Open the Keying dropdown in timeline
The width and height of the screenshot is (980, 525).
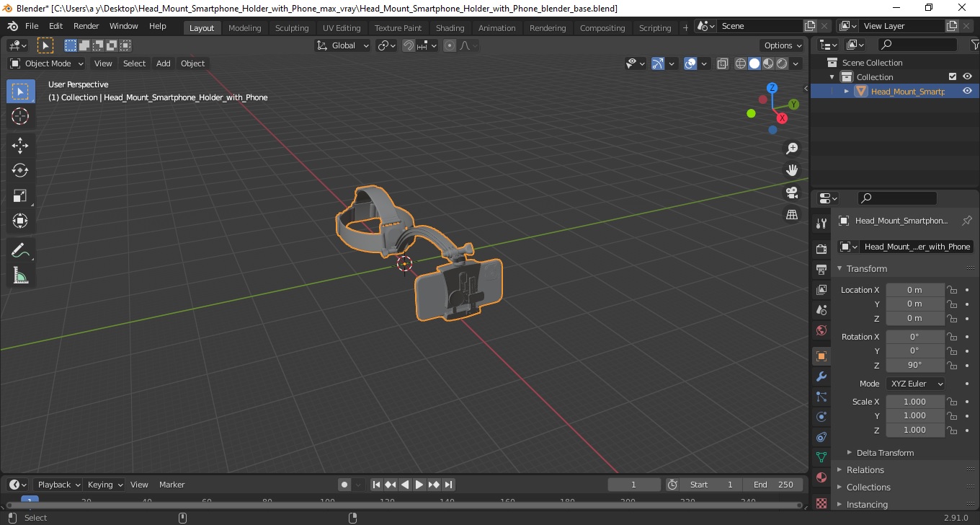(104, 485)
